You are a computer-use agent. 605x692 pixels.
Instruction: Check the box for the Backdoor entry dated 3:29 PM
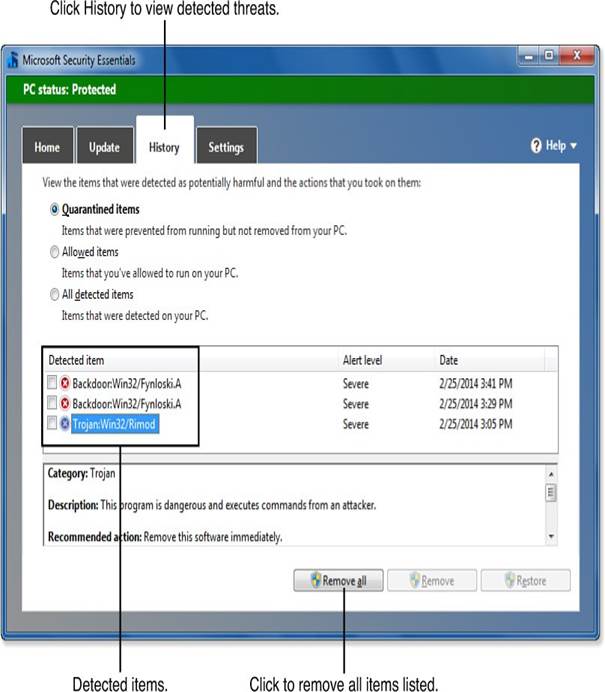coord(52,402)
